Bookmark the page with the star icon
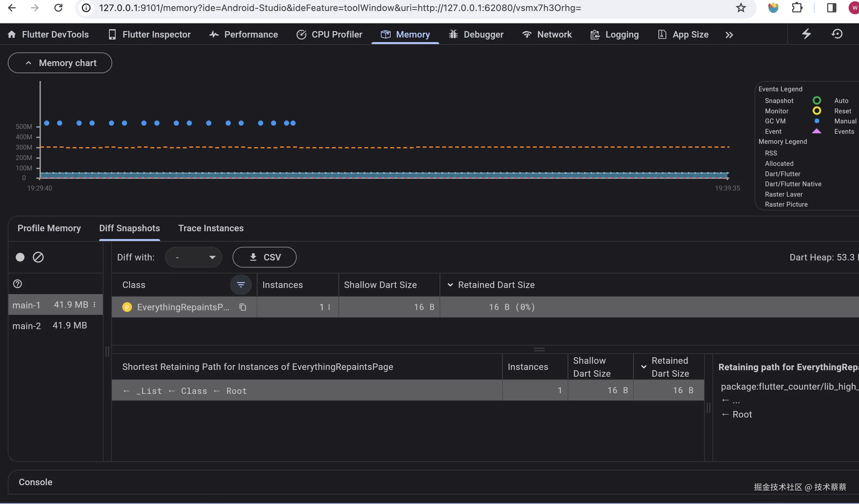 click(x=741, y=7)
